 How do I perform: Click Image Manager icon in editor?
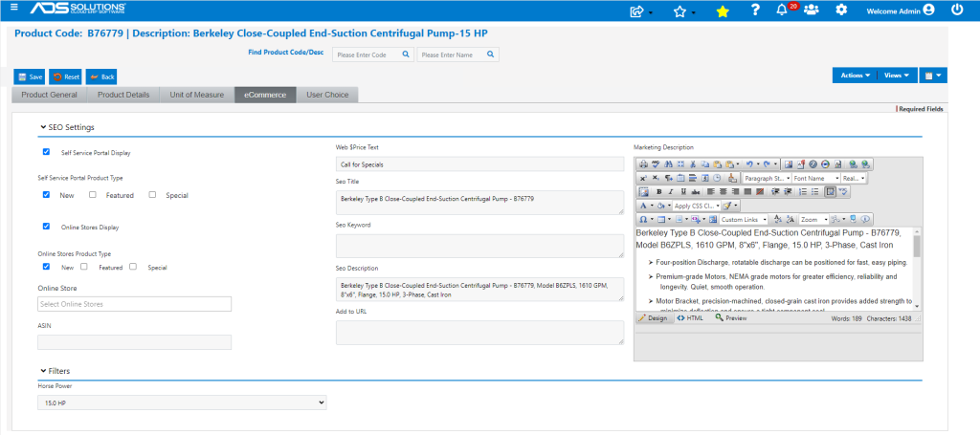(789, 164)
